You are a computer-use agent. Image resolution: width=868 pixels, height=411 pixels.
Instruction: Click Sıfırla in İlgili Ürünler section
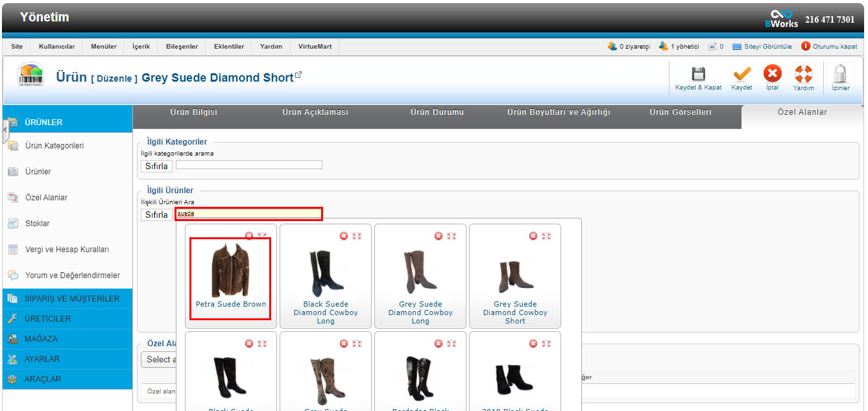click(156, 215)
